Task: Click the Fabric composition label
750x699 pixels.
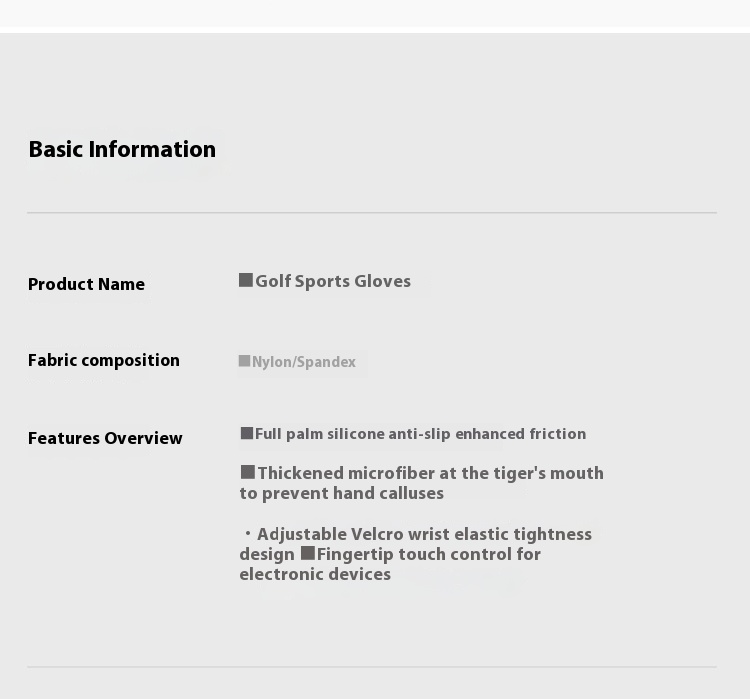Action: 104,360
